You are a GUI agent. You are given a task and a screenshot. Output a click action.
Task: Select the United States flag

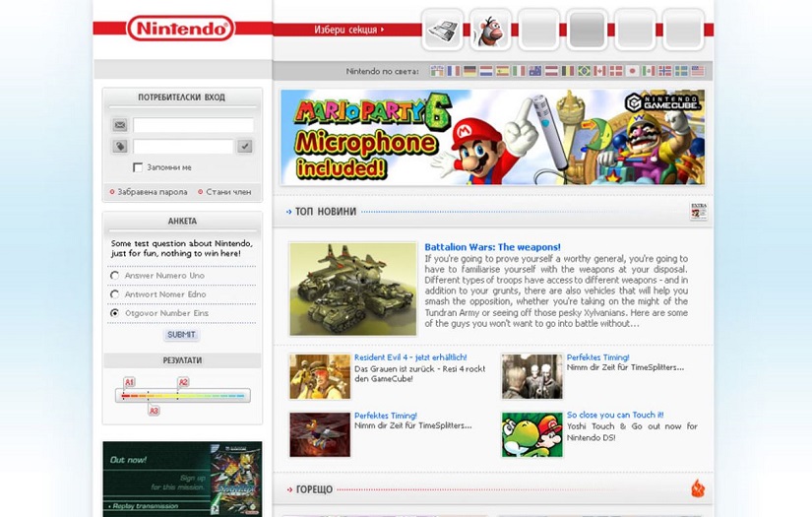point(698,71)
